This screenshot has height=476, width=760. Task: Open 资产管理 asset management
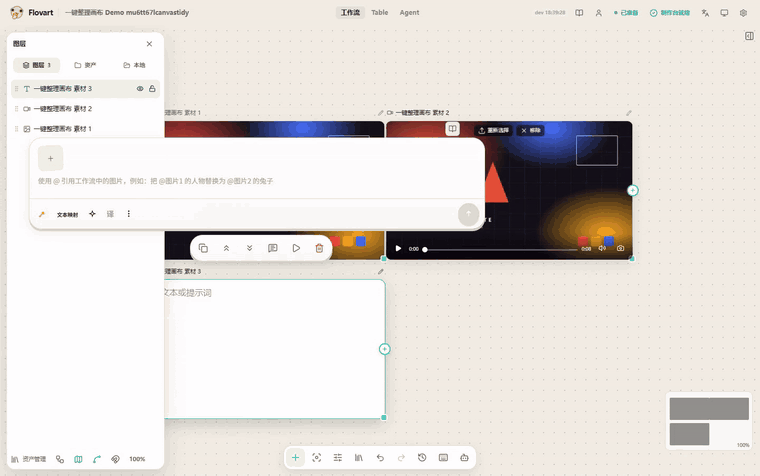click(x=29, y=459)
